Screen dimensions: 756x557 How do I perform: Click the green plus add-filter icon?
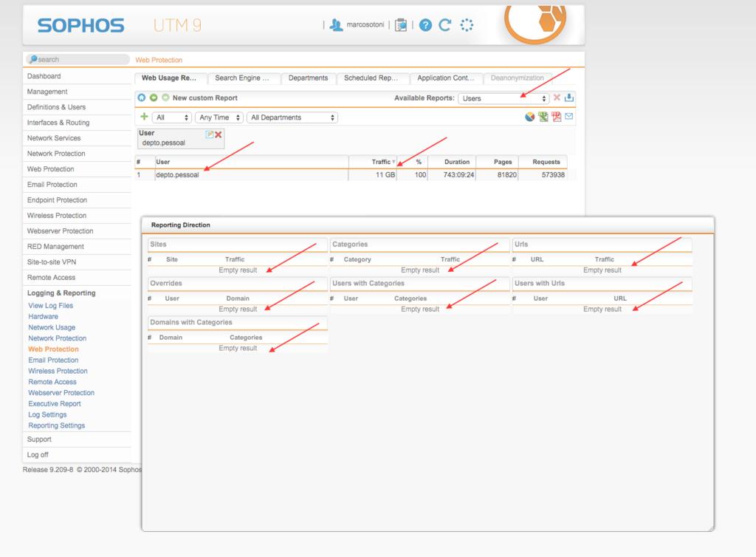[x=144, y=117]
